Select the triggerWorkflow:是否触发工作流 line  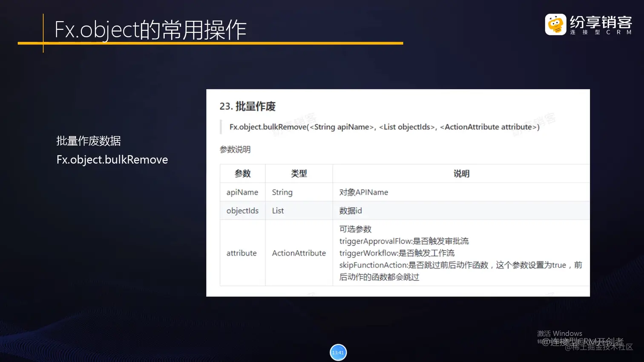click(397, 253)
